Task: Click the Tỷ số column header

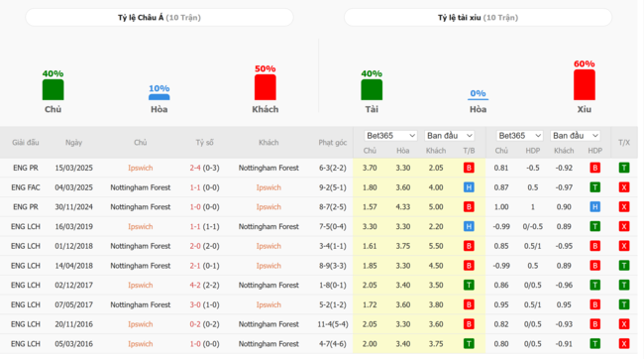Action: (x=204, y=142)
